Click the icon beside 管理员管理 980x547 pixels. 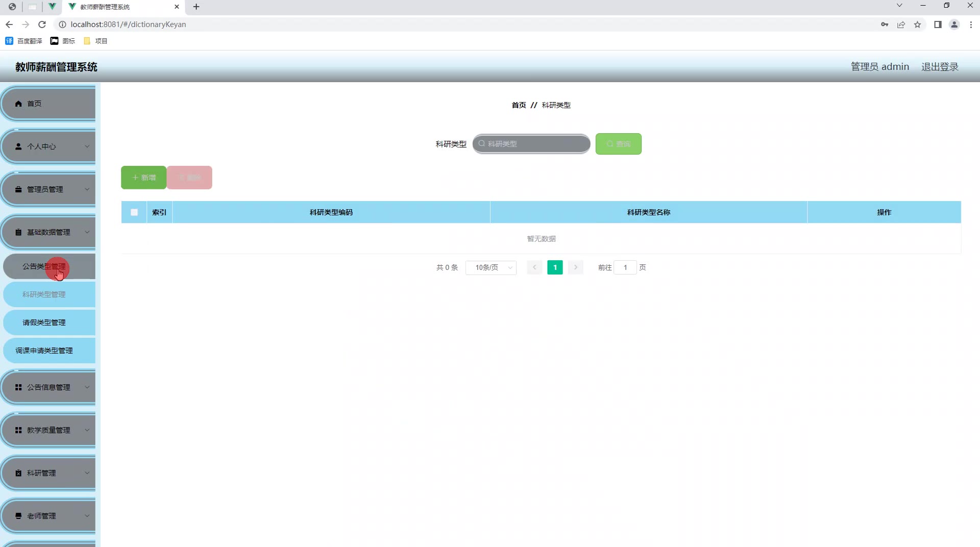click(18, 189)
